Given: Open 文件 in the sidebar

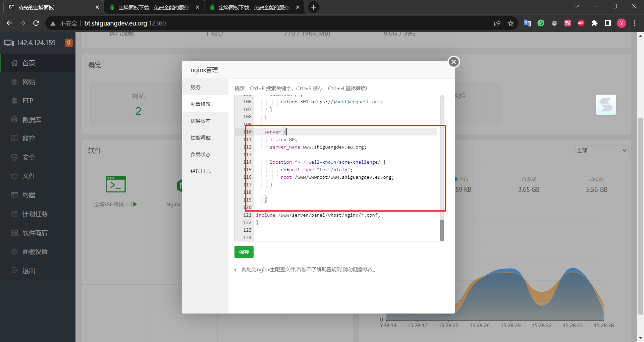Looking at the screenshot, I should 38,176.
